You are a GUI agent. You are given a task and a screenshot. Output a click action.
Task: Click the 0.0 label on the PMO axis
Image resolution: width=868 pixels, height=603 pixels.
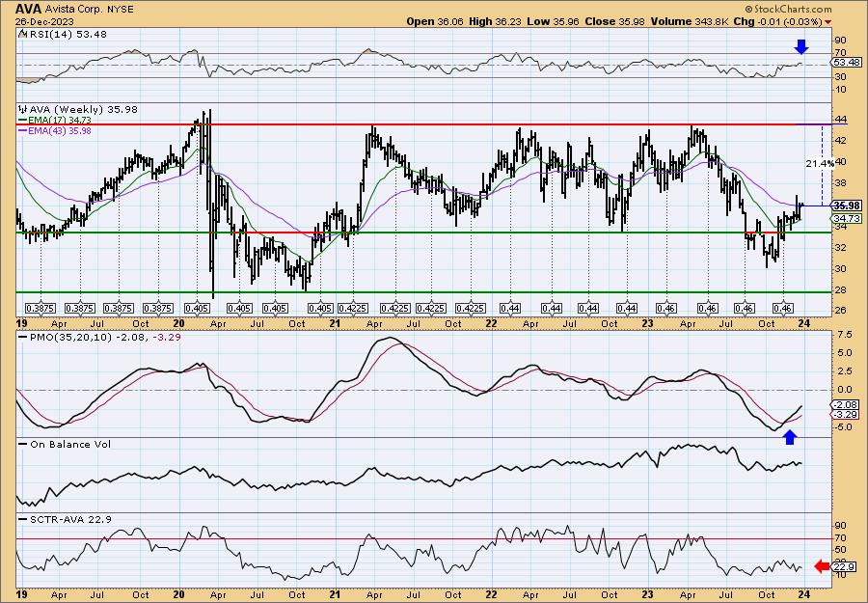click(x=845, y=389)
